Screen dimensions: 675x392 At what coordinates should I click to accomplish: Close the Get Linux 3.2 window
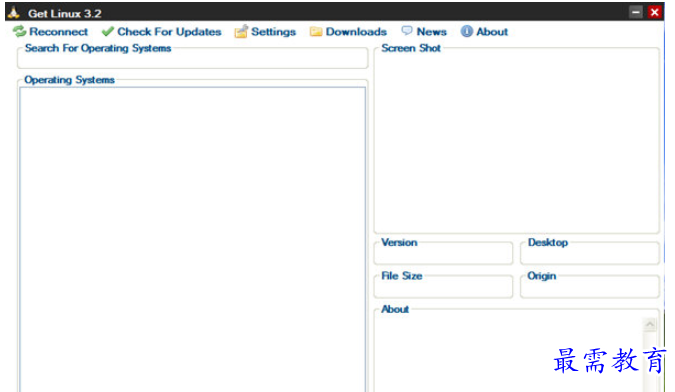(655, 12)
